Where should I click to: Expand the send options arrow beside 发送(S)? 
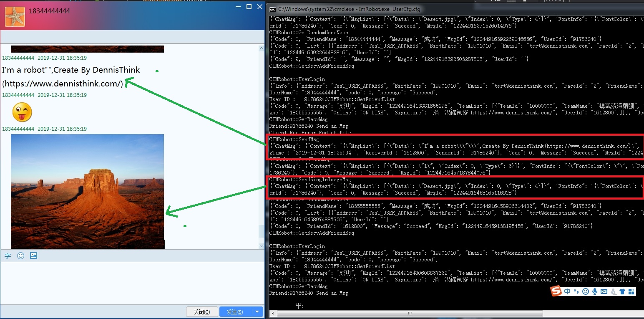pos(258,312)
